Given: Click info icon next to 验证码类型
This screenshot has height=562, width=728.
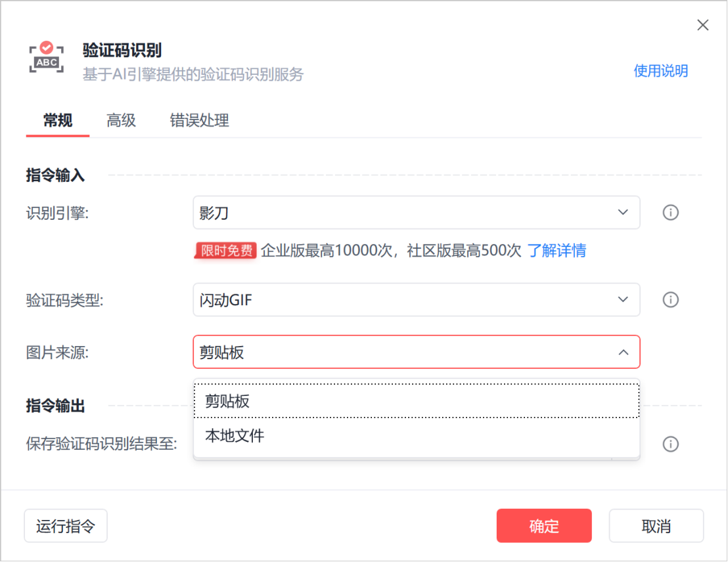Looking at the screenshot, I should [x=670, y=300].
